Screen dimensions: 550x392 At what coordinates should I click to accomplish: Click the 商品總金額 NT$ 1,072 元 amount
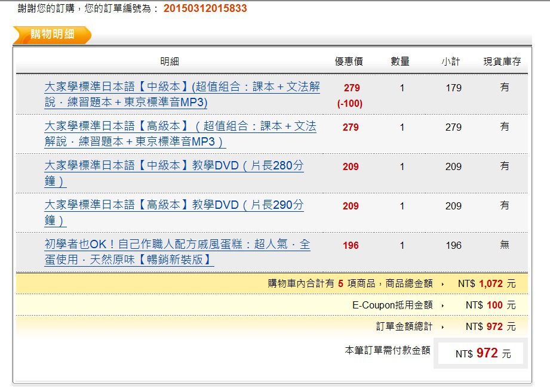pyautogui.click(x=487, y=283)
